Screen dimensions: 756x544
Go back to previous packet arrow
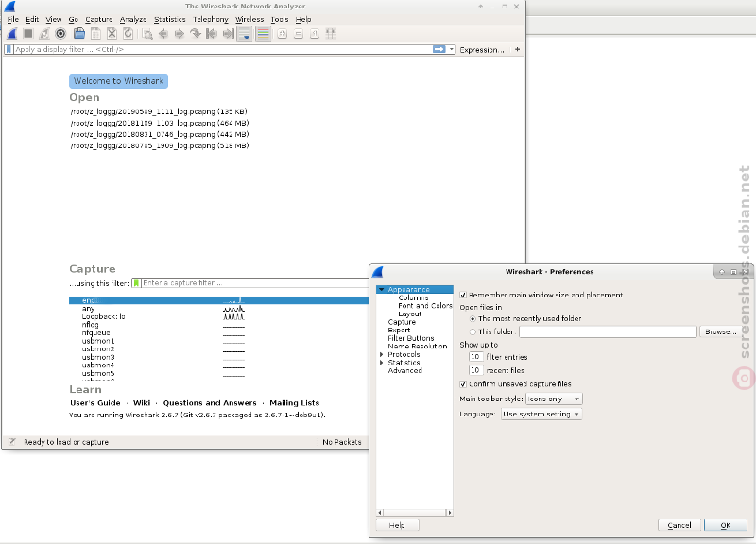tap(163, 34)
